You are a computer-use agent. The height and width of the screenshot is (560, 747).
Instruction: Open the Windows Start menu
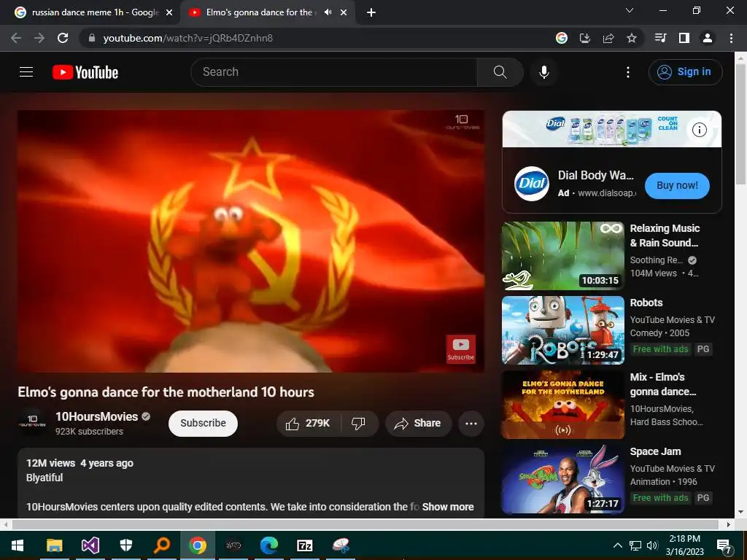(18, 545)
